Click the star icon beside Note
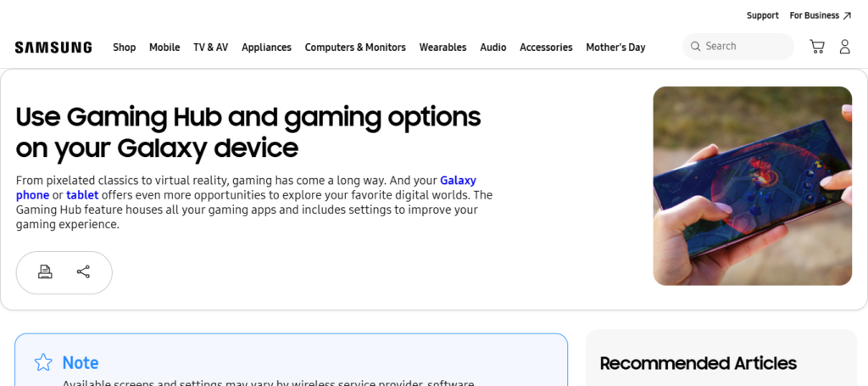Viewport: 868px width, 386px height. tap(43, 362)
